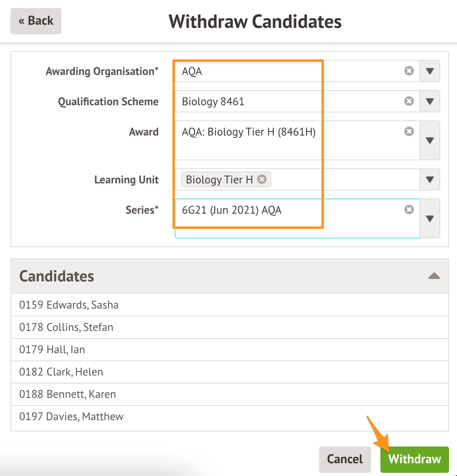This screenshot has width=457, height=476.
Task: Remove the Biology Tier H tag
Action: click(262, 179)
